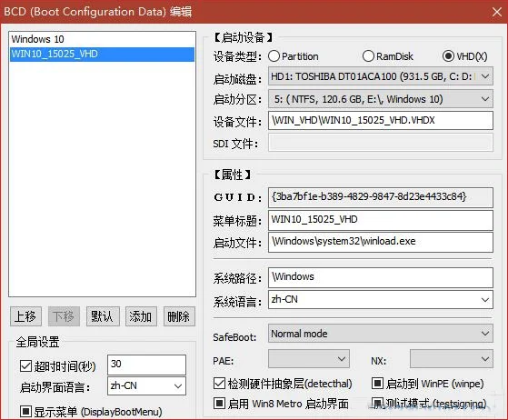Click the 默认 (default) button
Screen dimensions: 508x420
point(103,316)
